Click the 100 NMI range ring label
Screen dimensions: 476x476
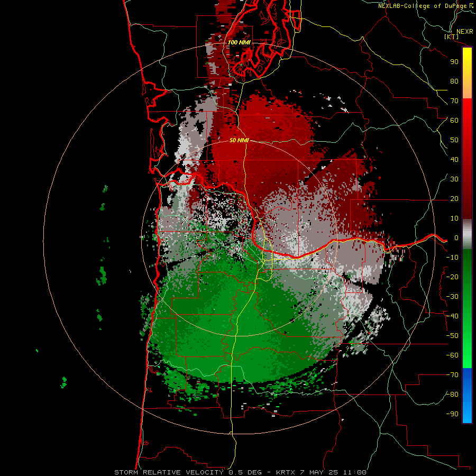(239, 42)
